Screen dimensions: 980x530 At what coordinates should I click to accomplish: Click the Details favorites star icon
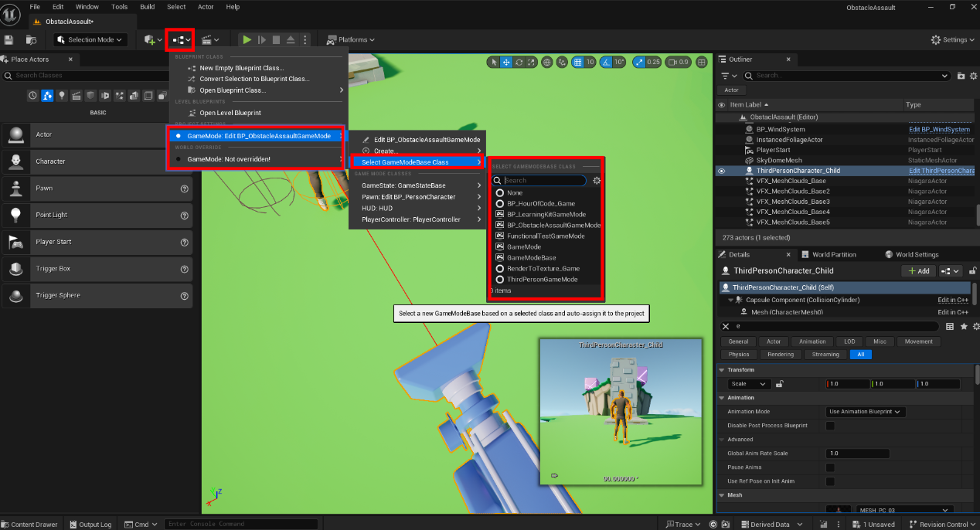[962, 327]
